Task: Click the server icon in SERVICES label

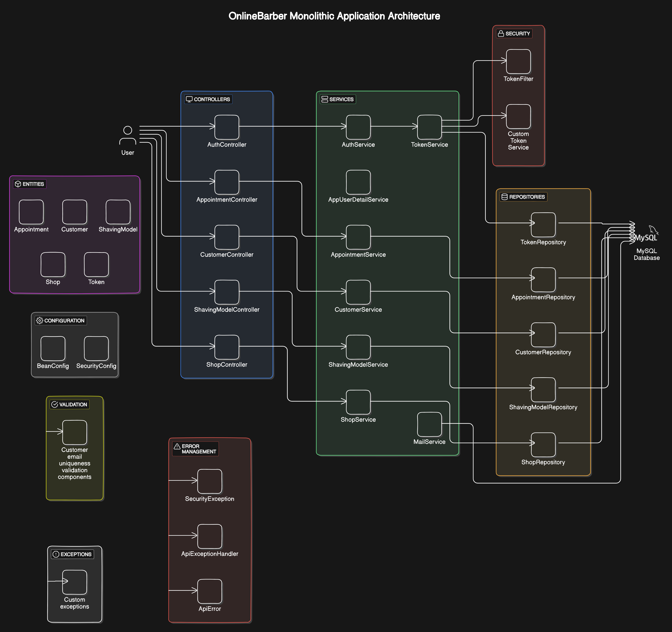Action: pyautogui.click(x=325, y=99)
